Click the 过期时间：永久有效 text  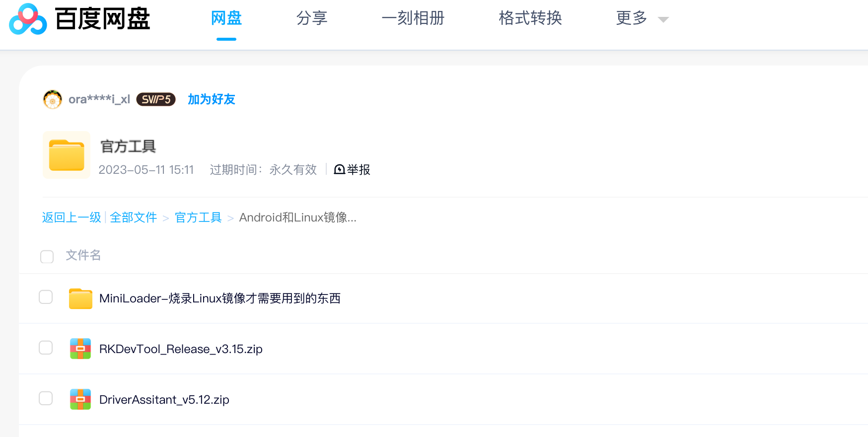263,170
